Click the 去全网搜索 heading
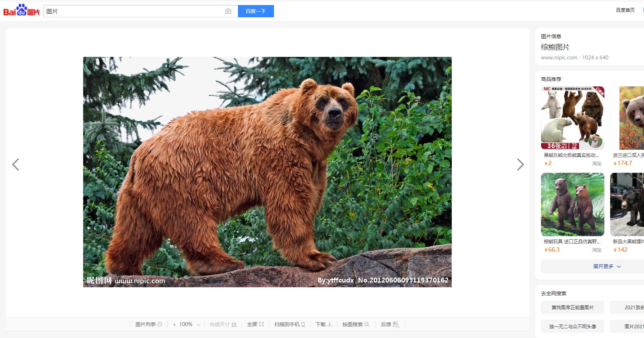The image size is (644, 338). pyautogui.click(x=554, y=293)
